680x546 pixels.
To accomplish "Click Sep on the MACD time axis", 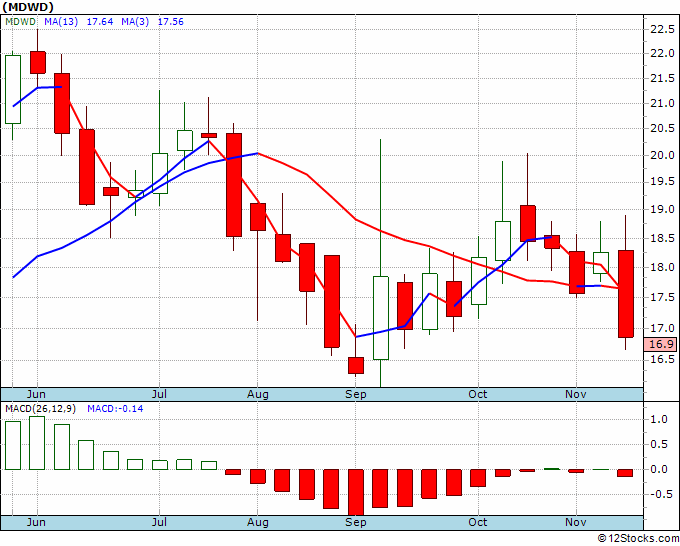I will pos(356,522).
